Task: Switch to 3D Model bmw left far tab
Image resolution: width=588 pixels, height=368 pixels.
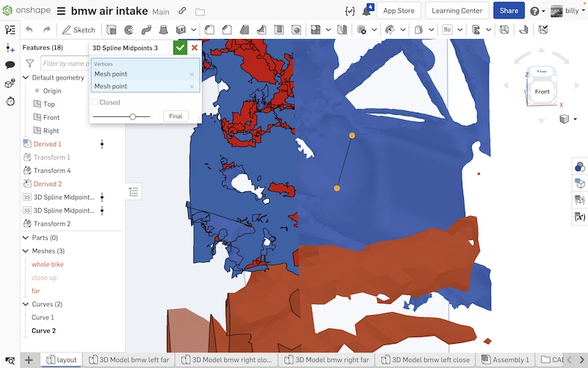Action: tap(129, 360)
